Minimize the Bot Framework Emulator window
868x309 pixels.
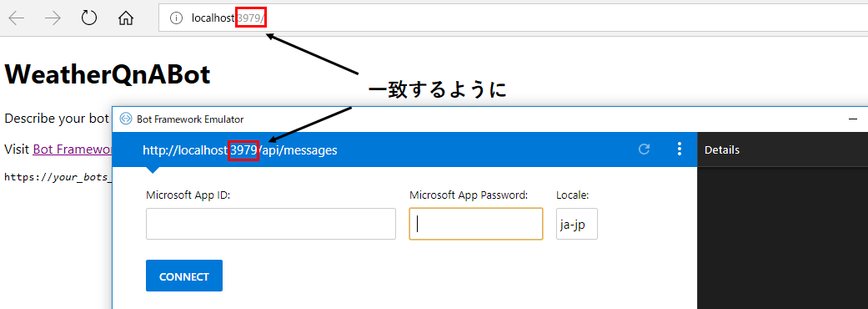click(853, 119)
